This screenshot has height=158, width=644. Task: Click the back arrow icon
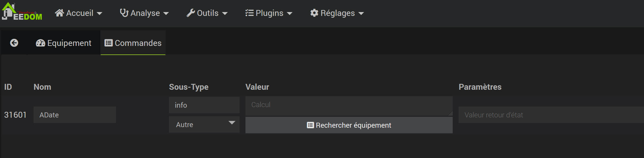coord(14,43)
